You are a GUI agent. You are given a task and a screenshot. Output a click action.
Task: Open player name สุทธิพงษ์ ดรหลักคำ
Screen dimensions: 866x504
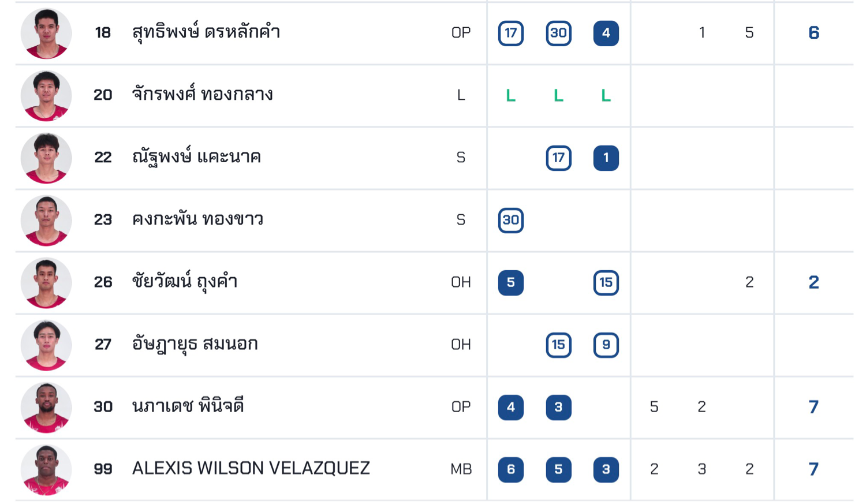[206, 32]
